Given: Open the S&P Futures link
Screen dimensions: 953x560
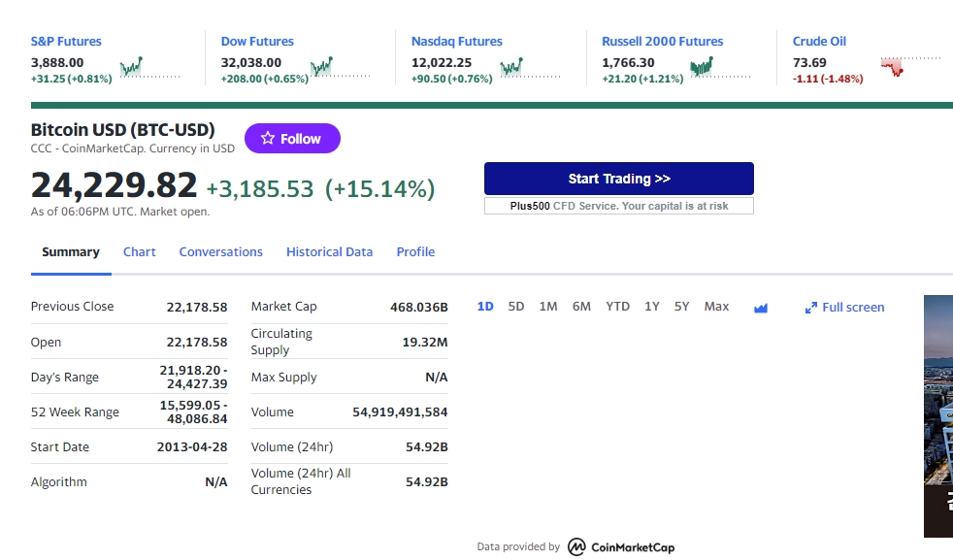Looking at the screenshot, I should click(x=66, y=42).
